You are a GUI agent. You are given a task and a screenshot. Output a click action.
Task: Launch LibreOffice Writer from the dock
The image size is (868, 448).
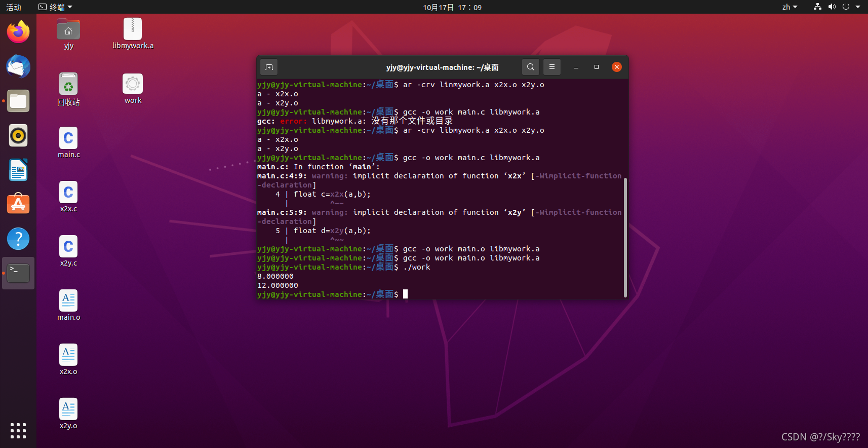pyautogui.click(x=18, y=170)
